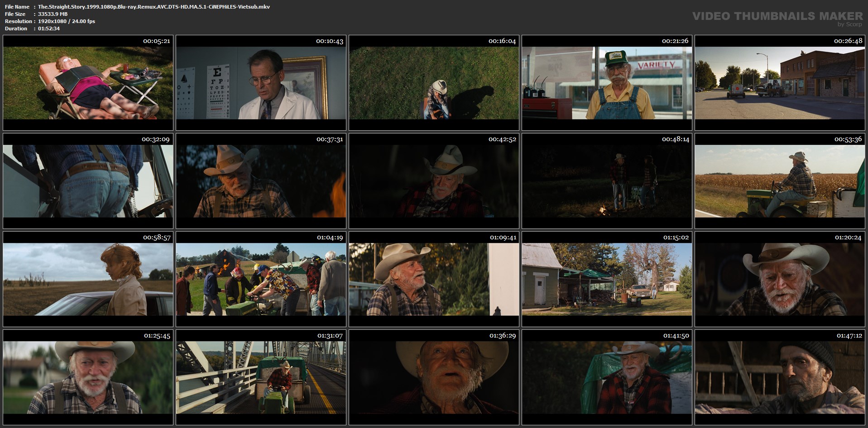The width and height of the screenshot is (868, 428).
Task: Click the timestamp 00:16:04 label
Action: click(502, 41)
